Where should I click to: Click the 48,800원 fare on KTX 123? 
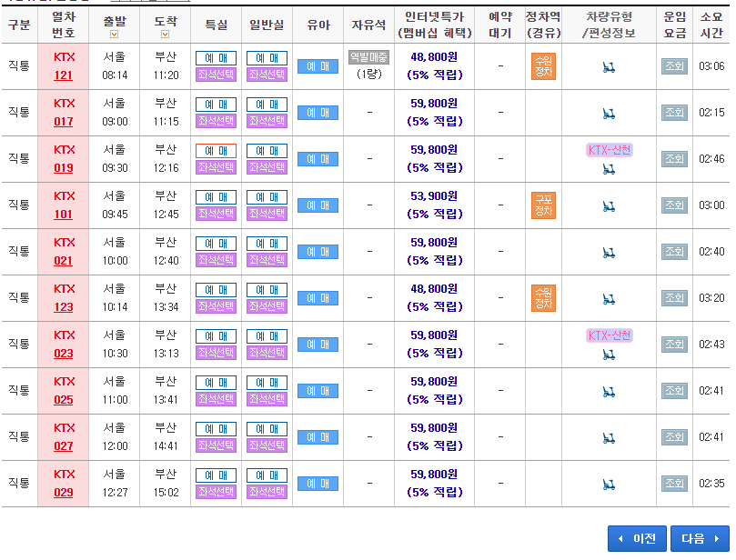[x=434, y=289]
